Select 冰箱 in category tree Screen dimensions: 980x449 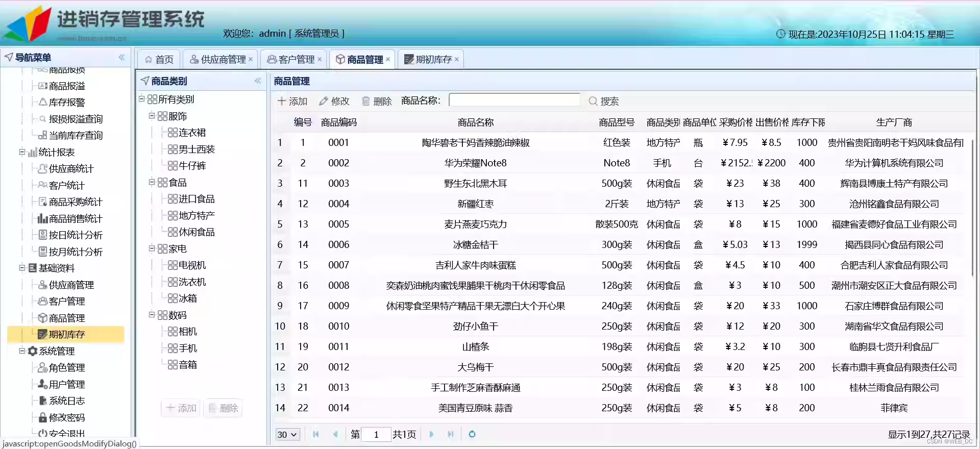pyautogui.click(x=188, y=298)
